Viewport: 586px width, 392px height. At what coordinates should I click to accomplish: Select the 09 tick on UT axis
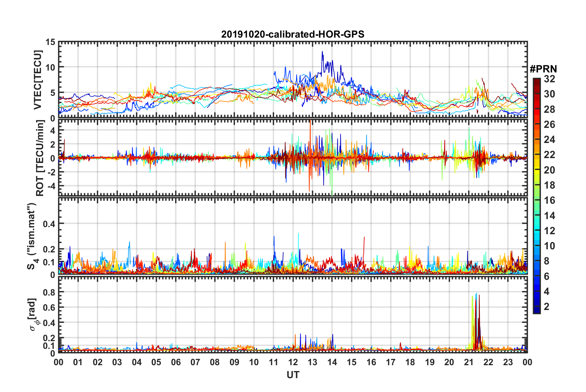click(x=234, y=362)
